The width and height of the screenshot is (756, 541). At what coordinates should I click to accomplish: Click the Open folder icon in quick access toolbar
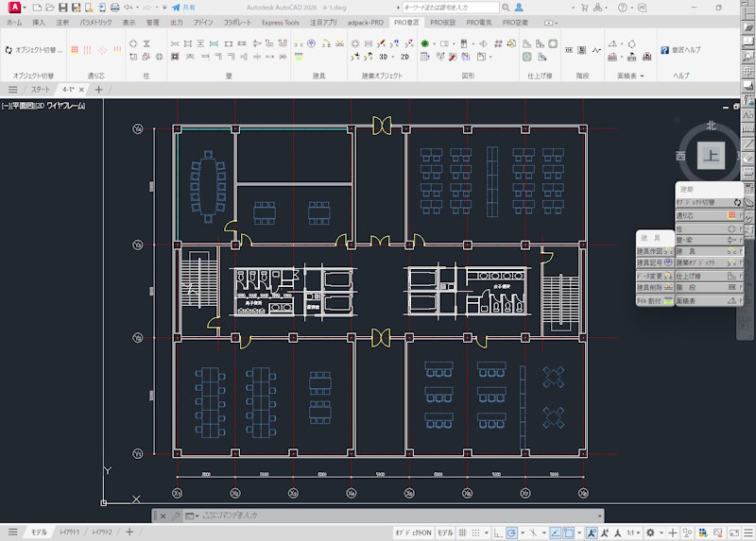click(x=50, y=8)
